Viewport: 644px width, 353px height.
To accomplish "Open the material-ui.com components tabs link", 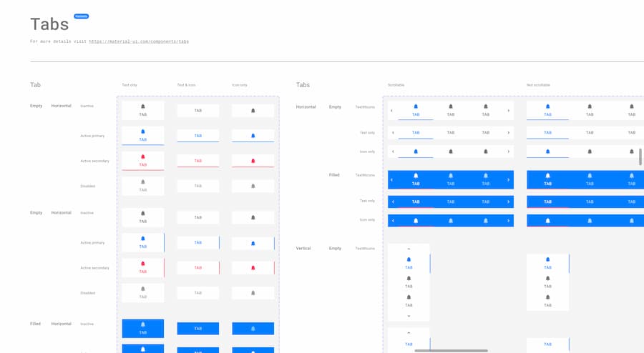I will [x=139, y=41].
